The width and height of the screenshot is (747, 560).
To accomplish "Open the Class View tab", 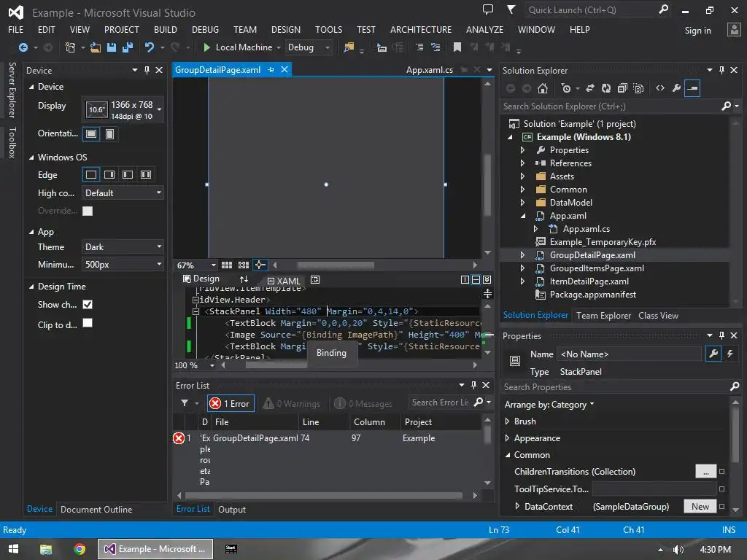I will click(x=658, y=316).
